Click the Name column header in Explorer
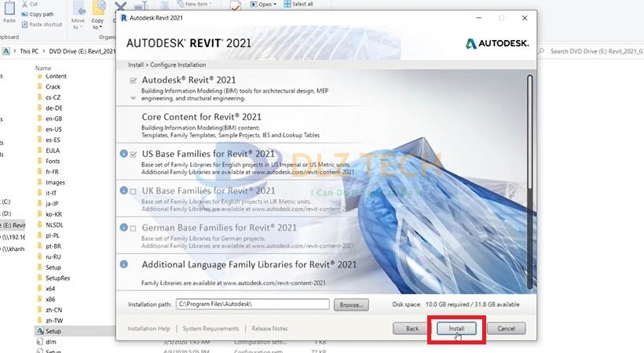Image resolution: width=644 pixels, height=353 pixels. [x=43, y=67]
